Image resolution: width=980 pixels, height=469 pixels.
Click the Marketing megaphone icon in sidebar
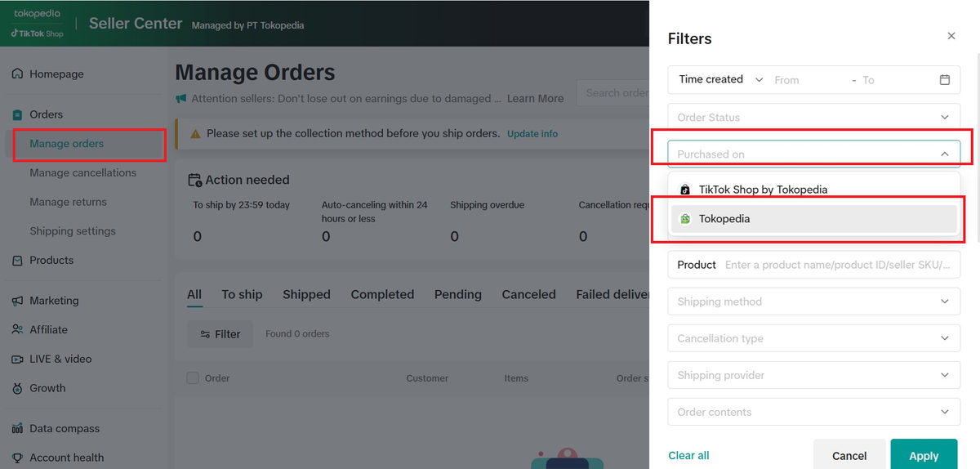(17, 301)
